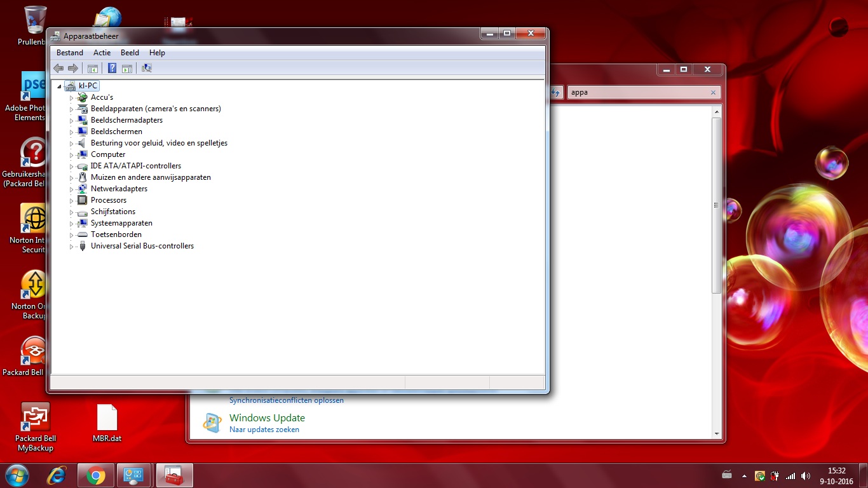Screen dimensions: 868x488
Task: Click the scroll-down arrow in background window
Action: [x=717, y=433]
